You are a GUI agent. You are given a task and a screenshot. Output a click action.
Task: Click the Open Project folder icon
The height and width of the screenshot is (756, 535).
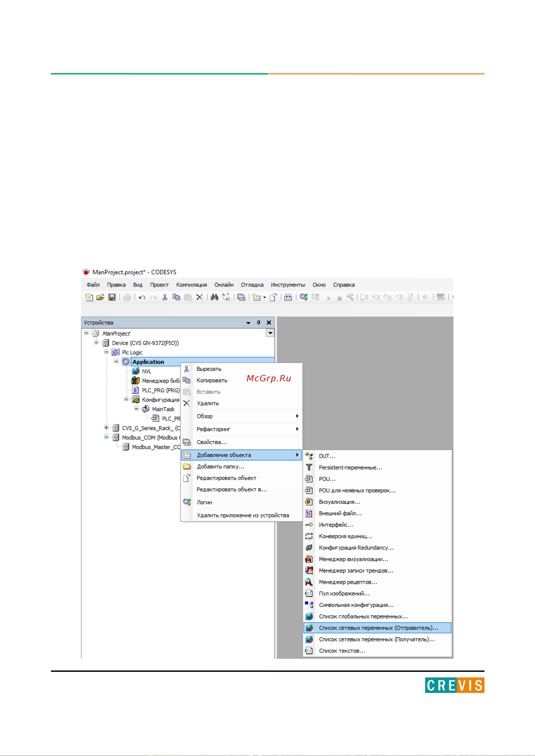(100, 297)
